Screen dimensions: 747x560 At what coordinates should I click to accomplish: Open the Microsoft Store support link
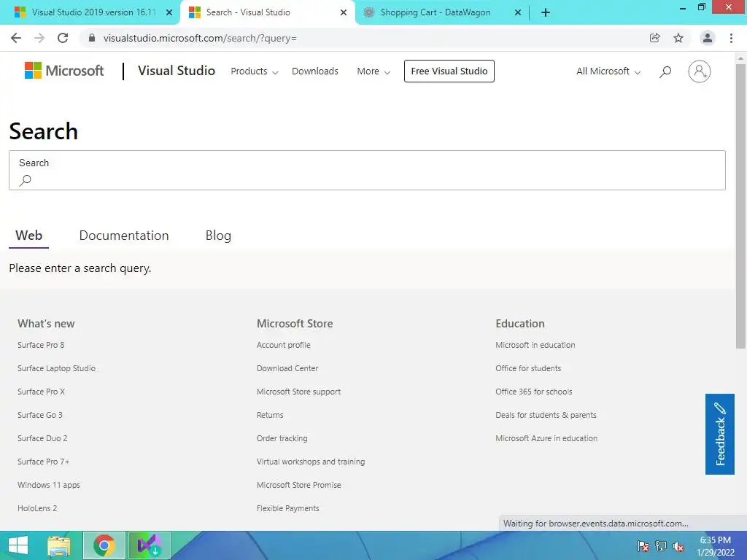click(x=298, y=392)
